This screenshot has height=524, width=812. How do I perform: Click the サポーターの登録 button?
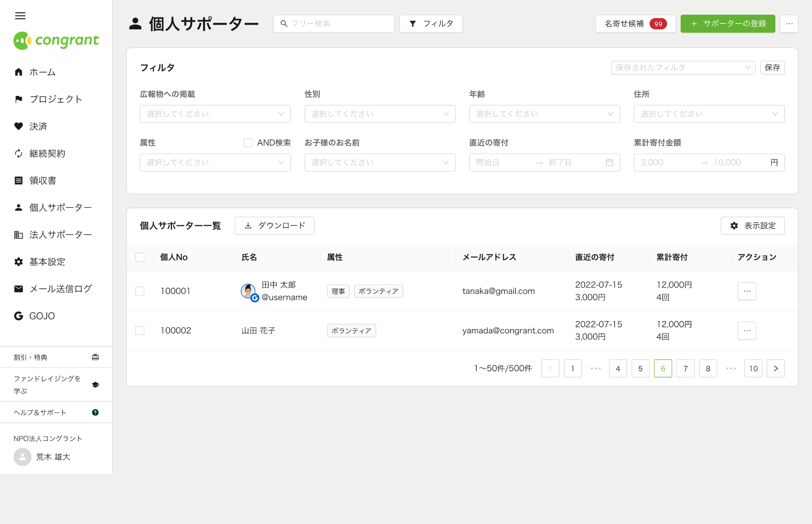(x=728, y=24)
